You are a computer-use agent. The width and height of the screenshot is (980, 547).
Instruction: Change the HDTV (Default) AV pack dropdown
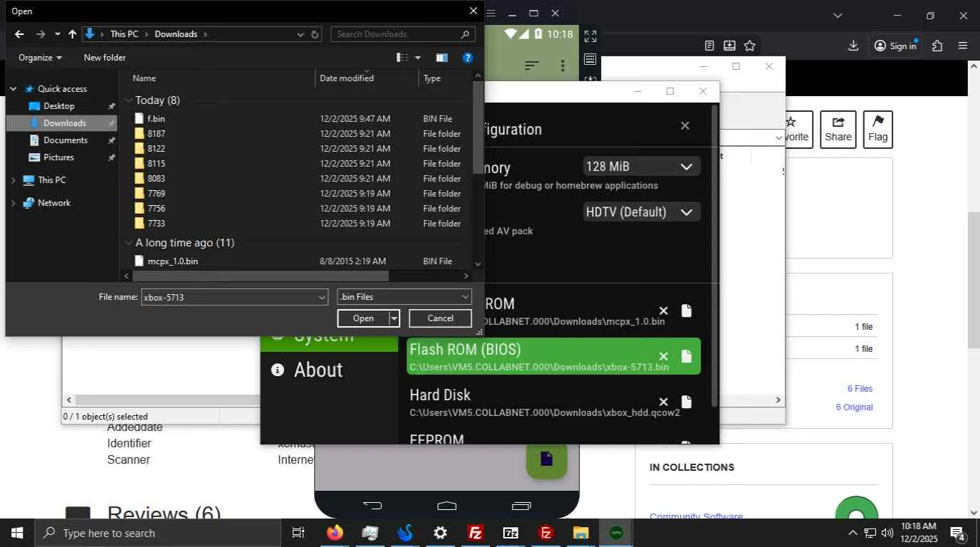pos(641,212)
